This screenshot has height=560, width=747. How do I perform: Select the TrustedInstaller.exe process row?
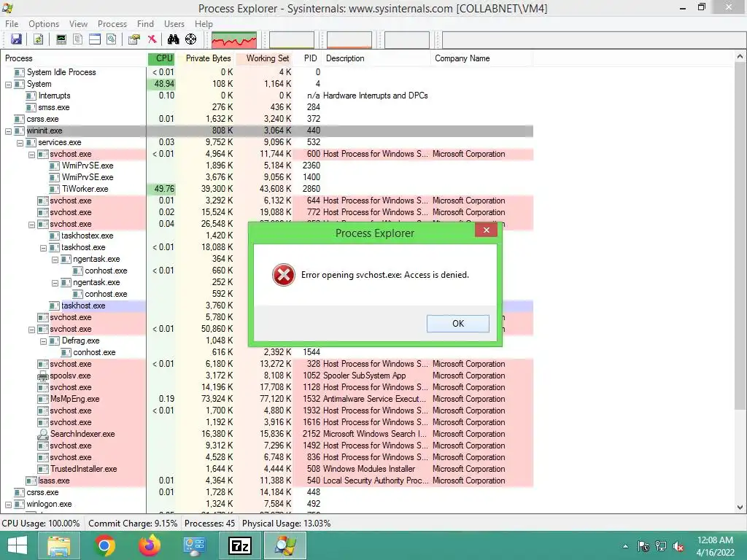(x=267, y=469)
